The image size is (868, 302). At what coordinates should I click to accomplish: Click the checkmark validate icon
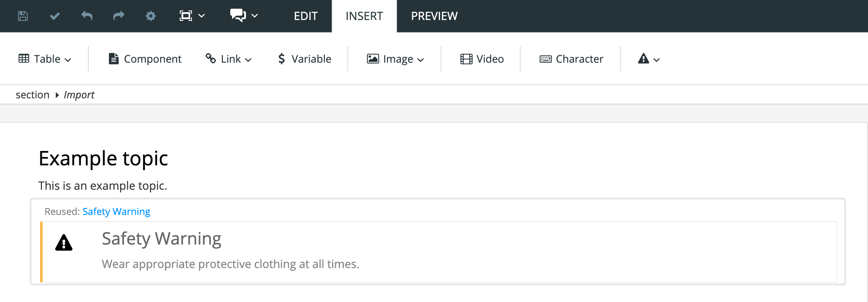pos(55,16)
